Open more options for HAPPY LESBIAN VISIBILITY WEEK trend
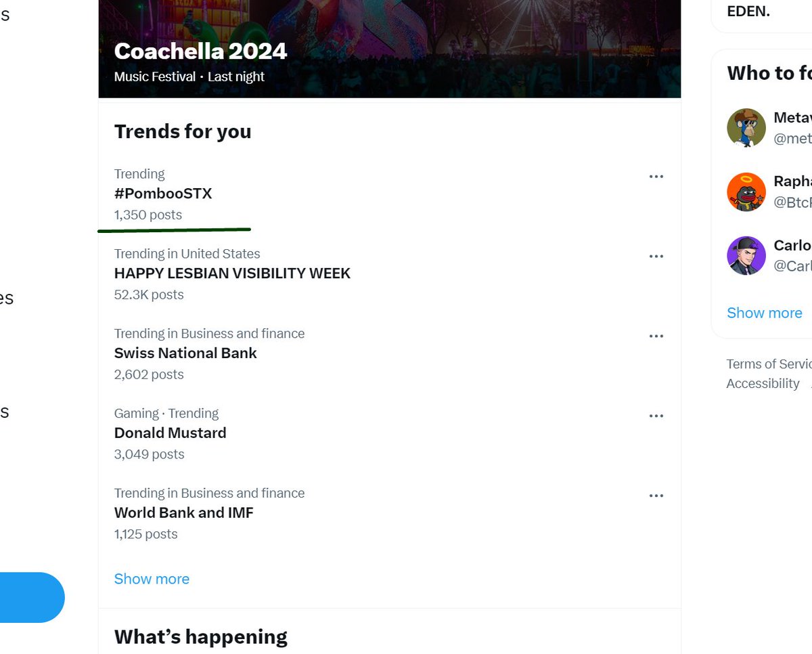 (x=656, y=257)
